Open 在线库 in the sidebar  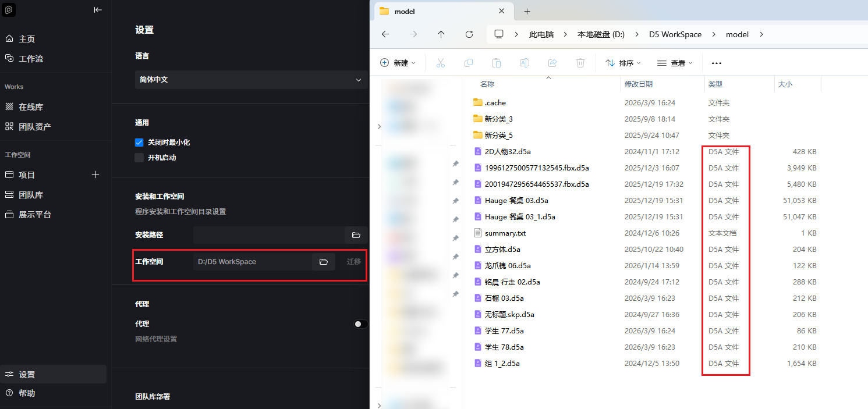pyautogui.click(x=31, y=107)
